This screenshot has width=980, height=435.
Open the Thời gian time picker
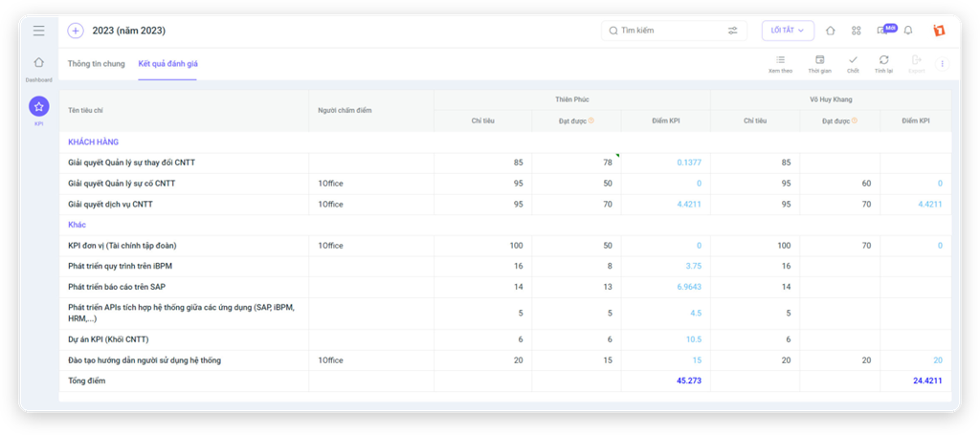(819, 64)
